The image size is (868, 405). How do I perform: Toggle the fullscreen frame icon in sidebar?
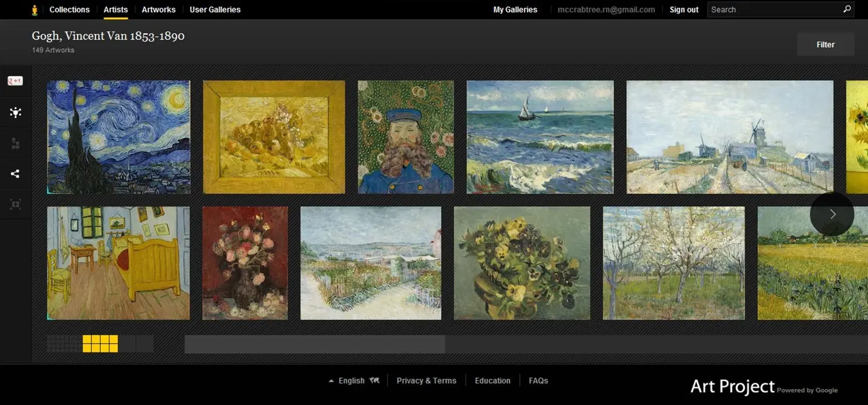click(15, 204)
